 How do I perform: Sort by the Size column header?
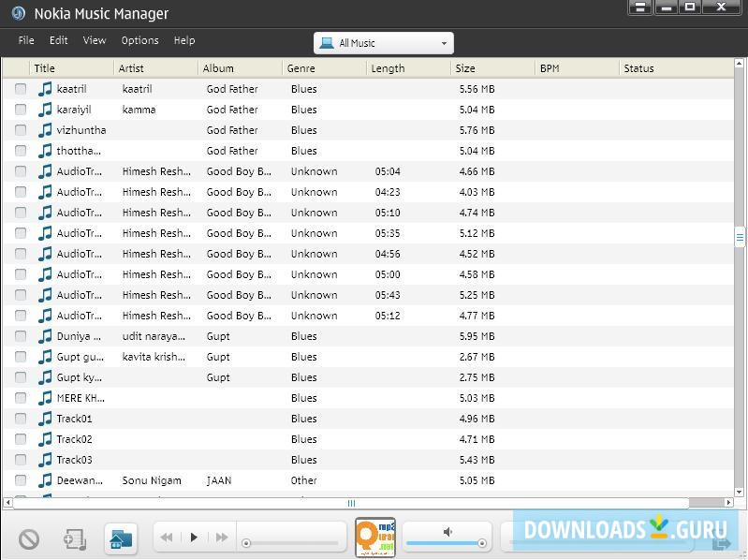pyautogui.click(x=492, y=68)
